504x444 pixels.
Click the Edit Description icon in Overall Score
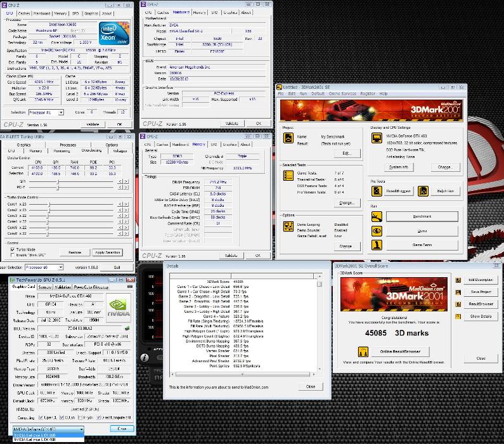[458, 280]
